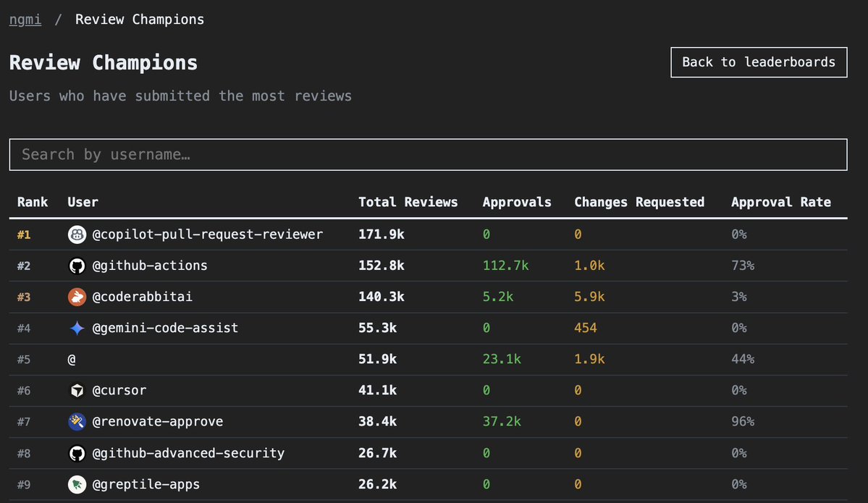The image size is (868, 503).
Task: Click the 73% approval rate
Action: point(743,266)
